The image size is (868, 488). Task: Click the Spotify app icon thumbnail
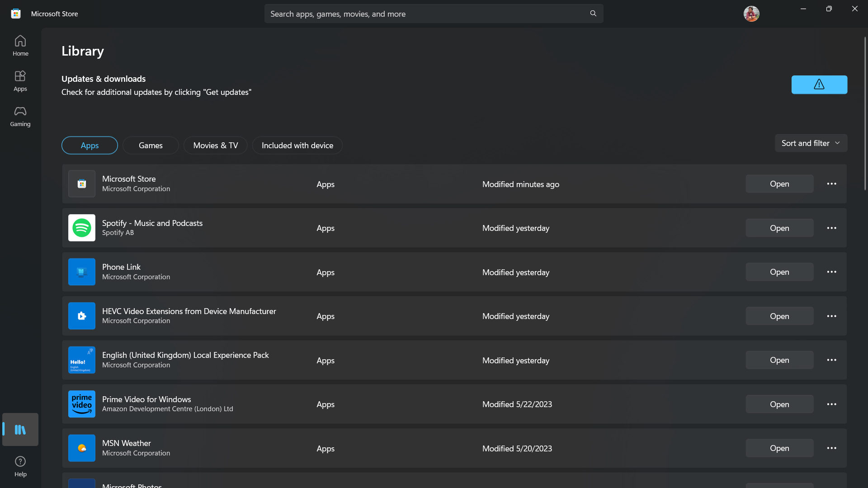tap(82, 228)
